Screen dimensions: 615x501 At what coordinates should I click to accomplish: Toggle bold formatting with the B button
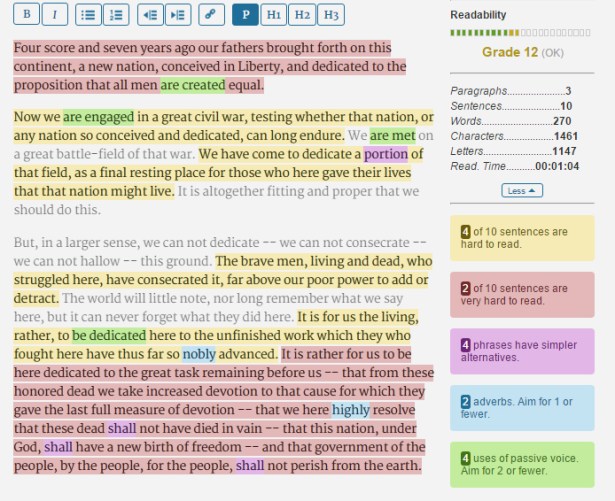[27, 16]
